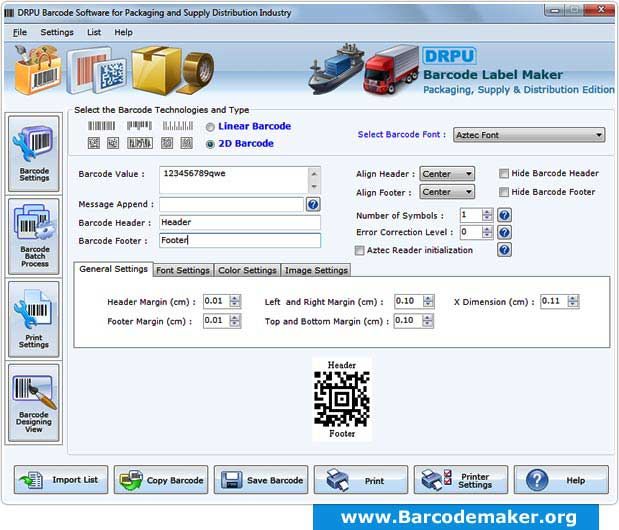Switch to General Settings tab

[x=113, y=269]
